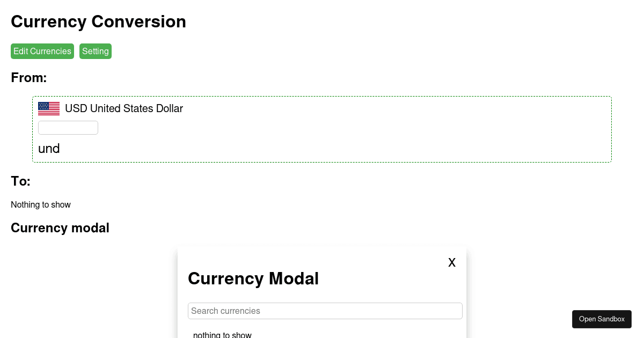Click the Currency modal section heading
This screenshot has height=338, width=644.
coord(60,227)
